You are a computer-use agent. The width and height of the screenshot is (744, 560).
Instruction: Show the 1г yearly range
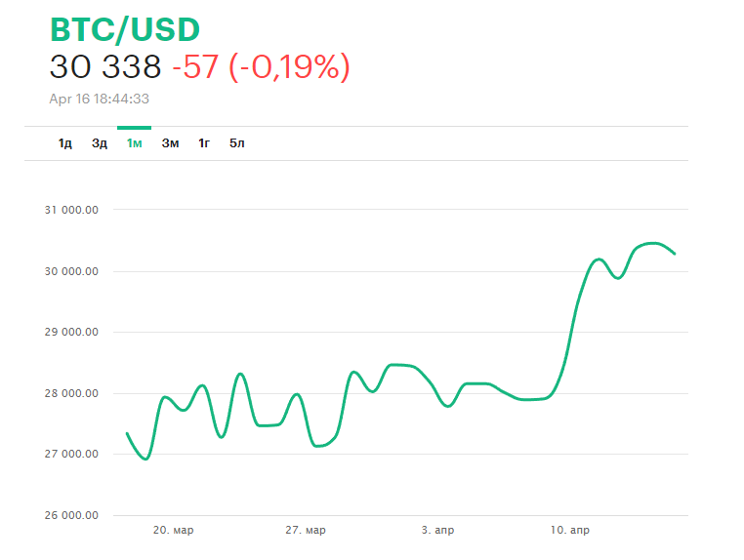[x=204, y=143]
